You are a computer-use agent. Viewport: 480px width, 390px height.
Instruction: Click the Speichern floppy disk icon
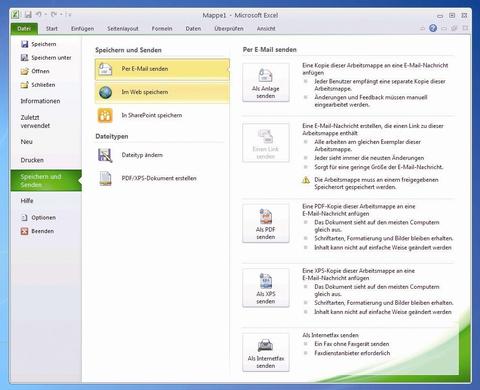(24, 44)
